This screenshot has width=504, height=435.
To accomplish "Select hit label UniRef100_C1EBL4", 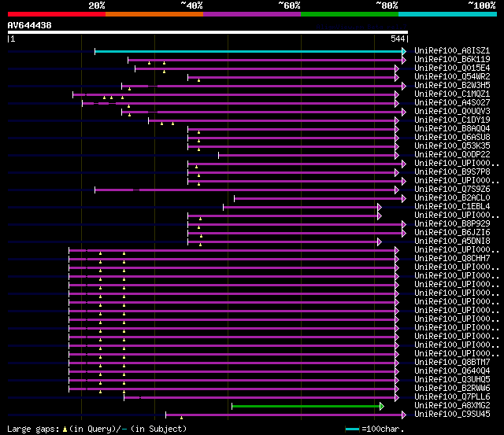I will pos(452,207).
